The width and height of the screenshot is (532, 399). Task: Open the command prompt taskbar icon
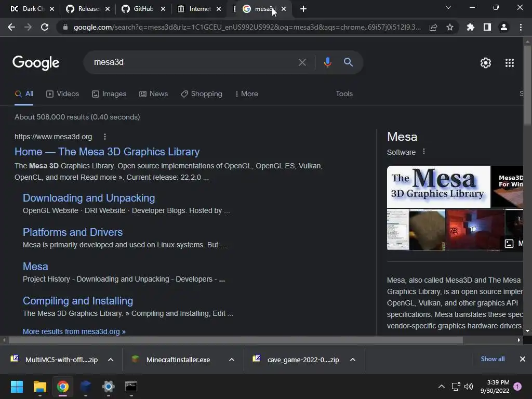pos(131,387)
